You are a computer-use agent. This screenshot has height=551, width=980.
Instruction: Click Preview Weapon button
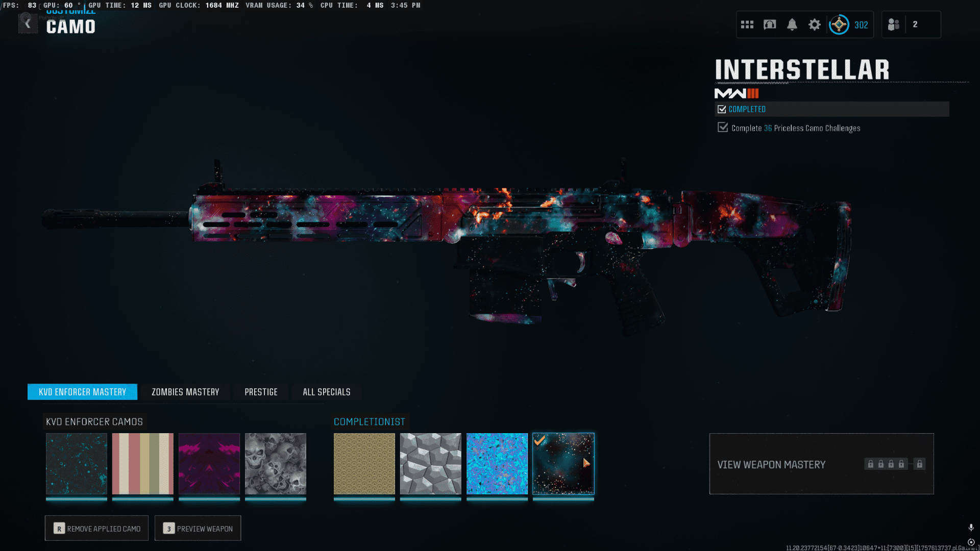pos(198,529)
